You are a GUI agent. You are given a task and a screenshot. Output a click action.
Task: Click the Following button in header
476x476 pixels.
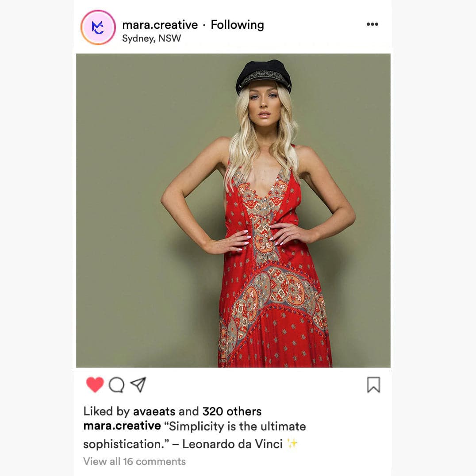(x=237, y=25)
